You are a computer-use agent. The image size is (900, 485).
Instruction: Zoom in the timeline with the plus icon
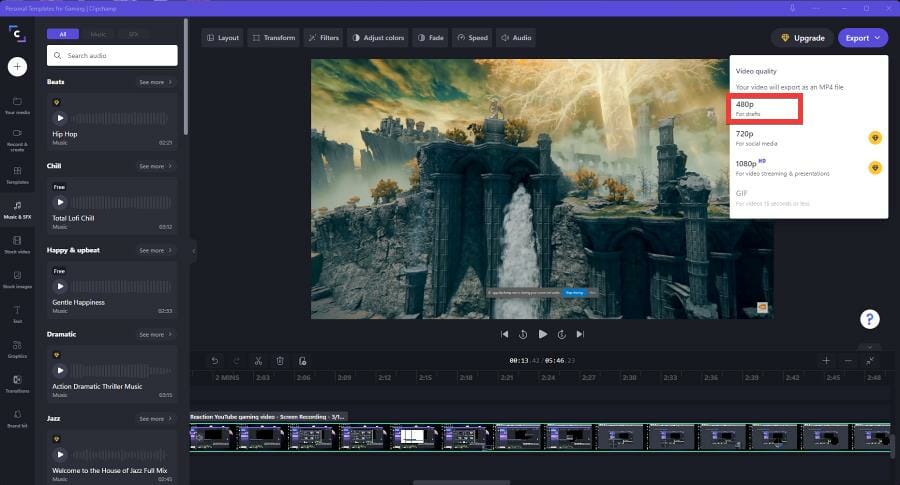826,360
